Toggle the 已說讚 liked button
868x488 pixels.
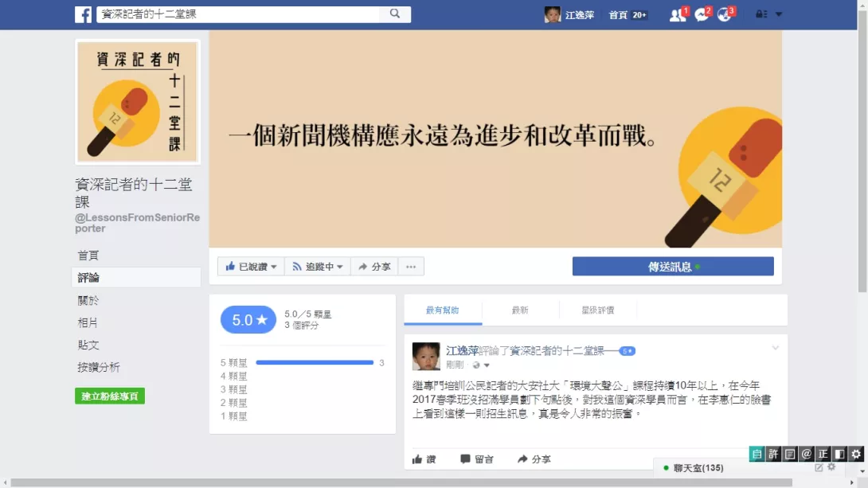click(251, 267)
